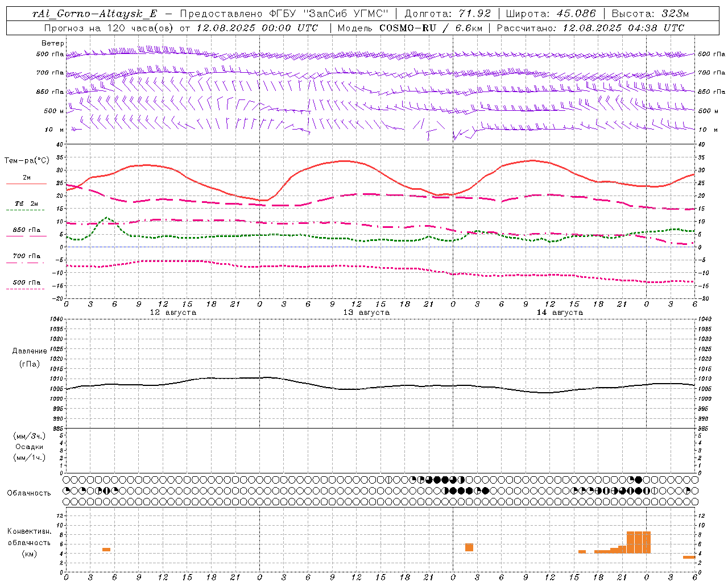Viewport: 728px width, 582px height.
Task: Click the "Тем-ра(°C)" temperature label
Action: tap(27, 161)
